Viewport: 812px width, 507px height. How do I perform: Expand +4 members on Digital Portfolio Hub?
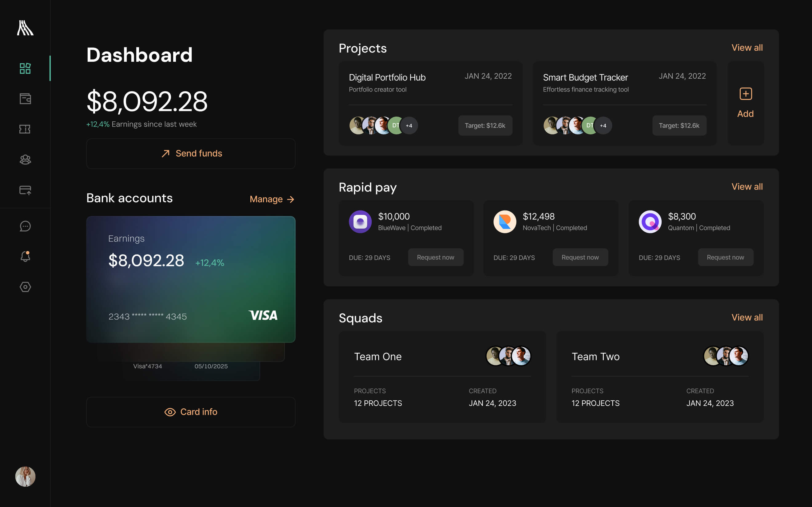click(x=409, y=126)
